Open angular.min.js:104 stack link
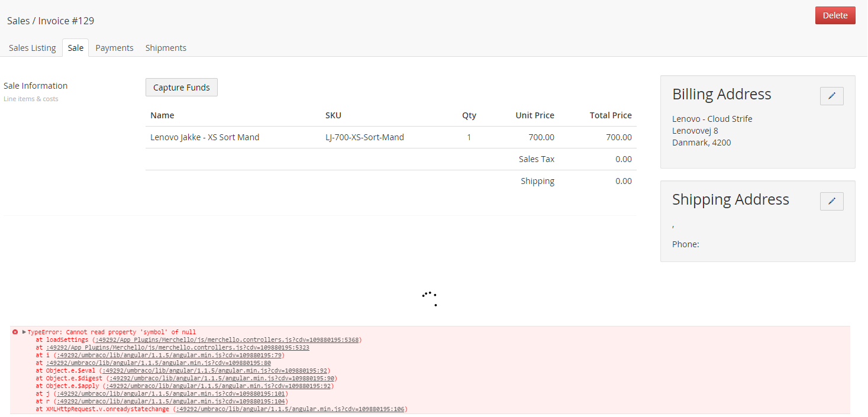Screen dimensions: 868x417 click(171, 402)
